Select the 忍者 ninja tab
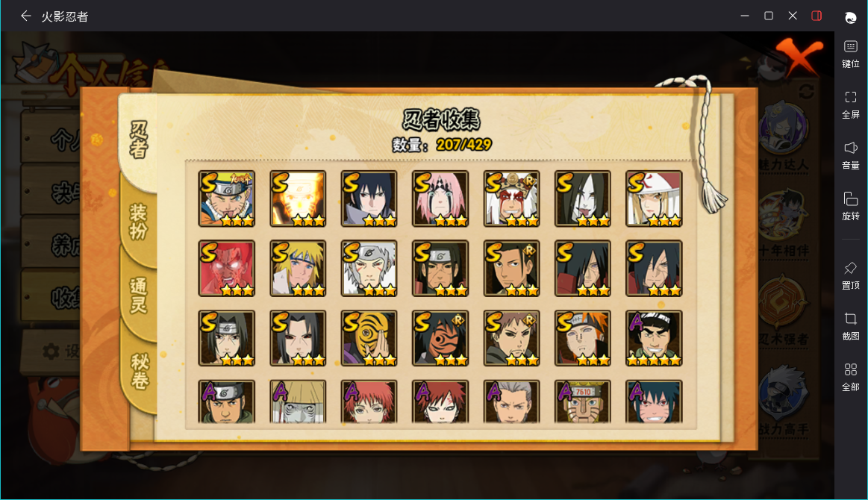This screenshot has height=500, width=868. coord(138,140)
